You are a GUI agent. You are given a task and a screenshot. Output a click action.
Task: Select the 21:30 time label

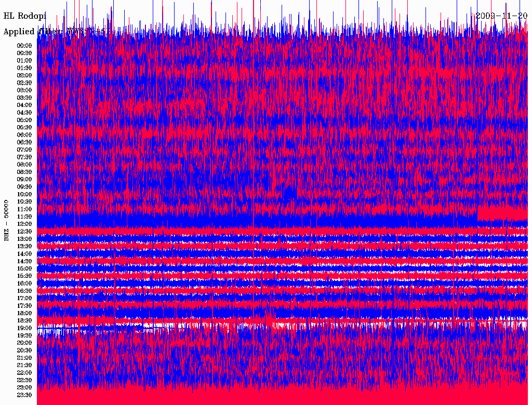click(24, 365)
